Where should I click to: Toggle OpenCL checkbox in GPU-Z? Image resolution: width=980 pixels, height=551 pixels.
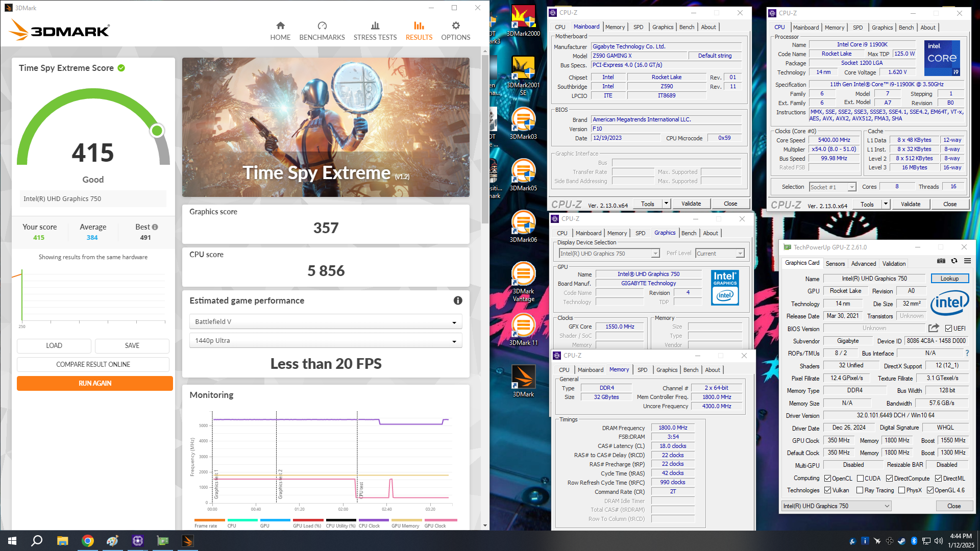point(827,479)
